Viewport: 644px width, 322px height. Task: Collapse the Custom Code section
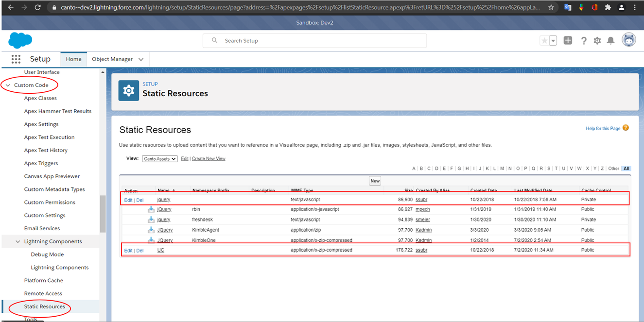click(8, 85)
